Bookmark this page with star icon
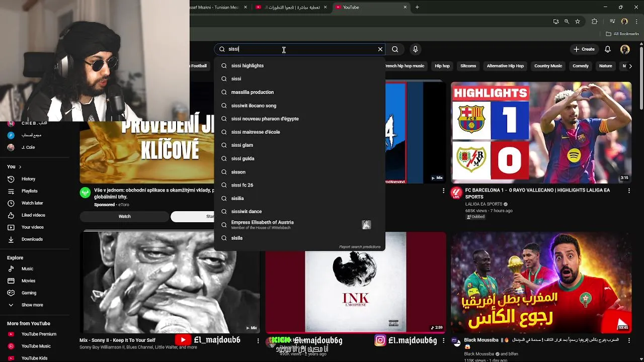This screenshot has width=644, height=362. (578, 22)
